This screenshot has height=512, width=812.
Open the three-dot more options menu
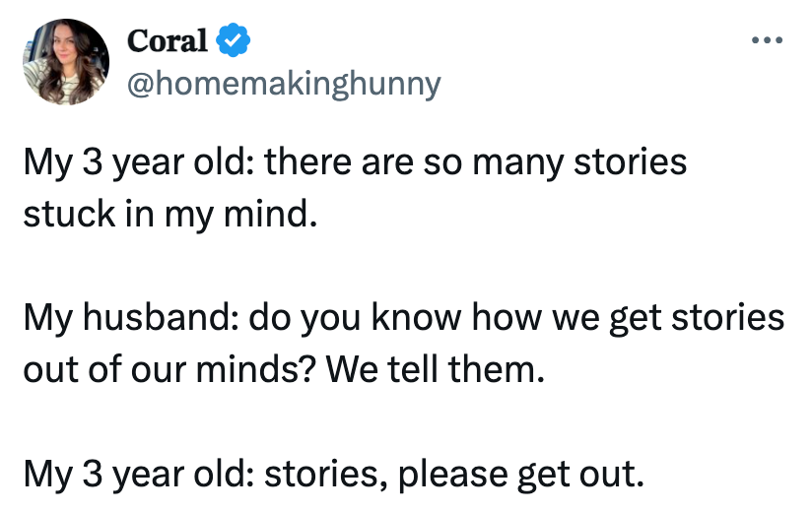pyautogui.click(x=766, y=40)
